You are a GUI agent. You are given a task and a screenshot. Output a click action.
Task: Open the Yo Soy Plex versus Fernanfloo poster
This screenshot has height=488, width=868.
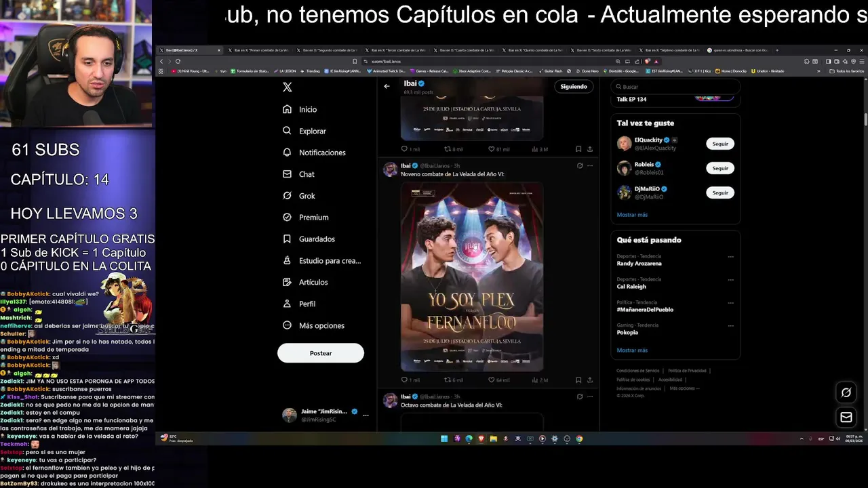[472, 277]
